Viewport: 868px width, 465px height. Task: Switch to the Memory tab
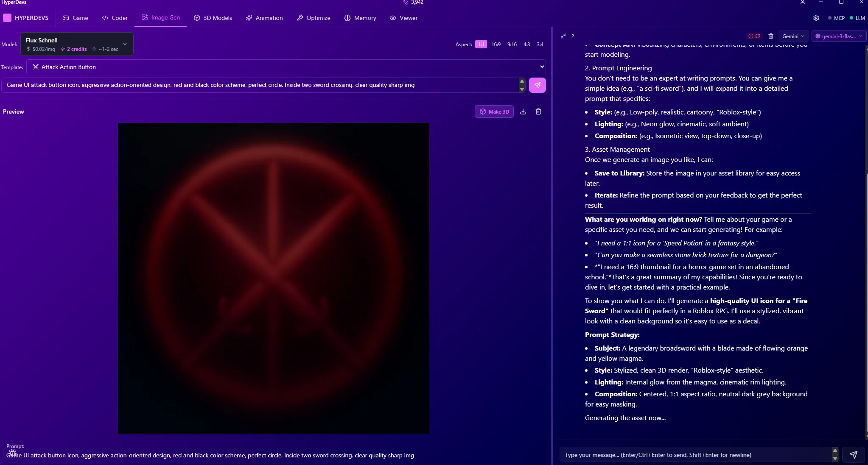click(x=360, y=18)
